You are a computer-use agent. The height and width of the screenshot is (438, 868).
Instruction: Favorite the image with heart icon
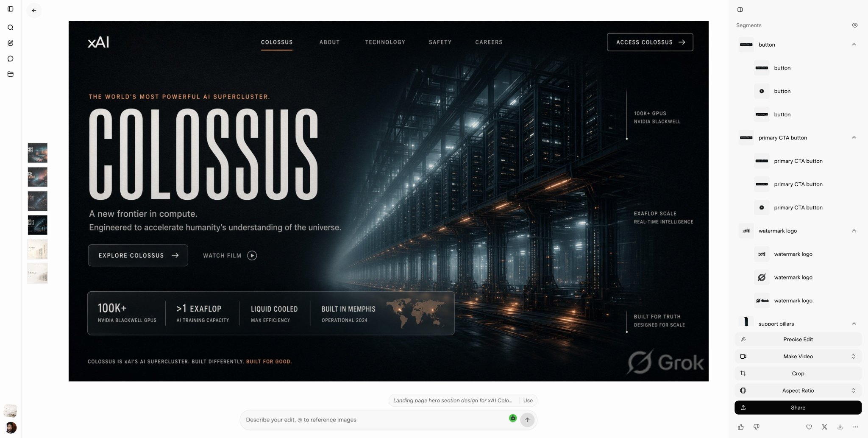point(809,427)
